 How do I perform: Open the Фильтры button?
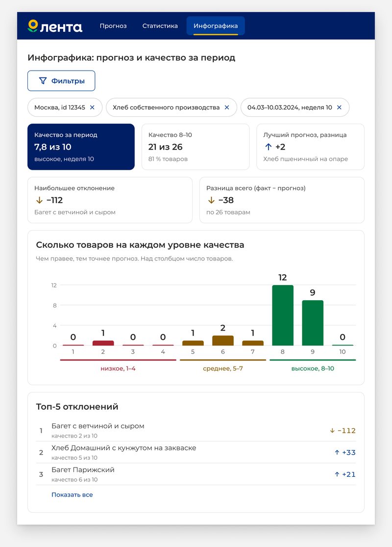coord(61,80)
